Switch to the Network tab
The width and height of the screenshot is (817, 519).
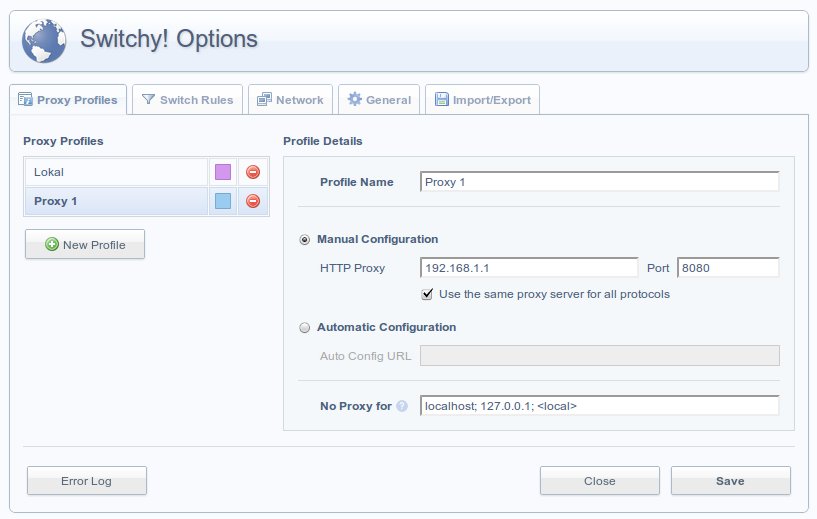tap(290, 100)
